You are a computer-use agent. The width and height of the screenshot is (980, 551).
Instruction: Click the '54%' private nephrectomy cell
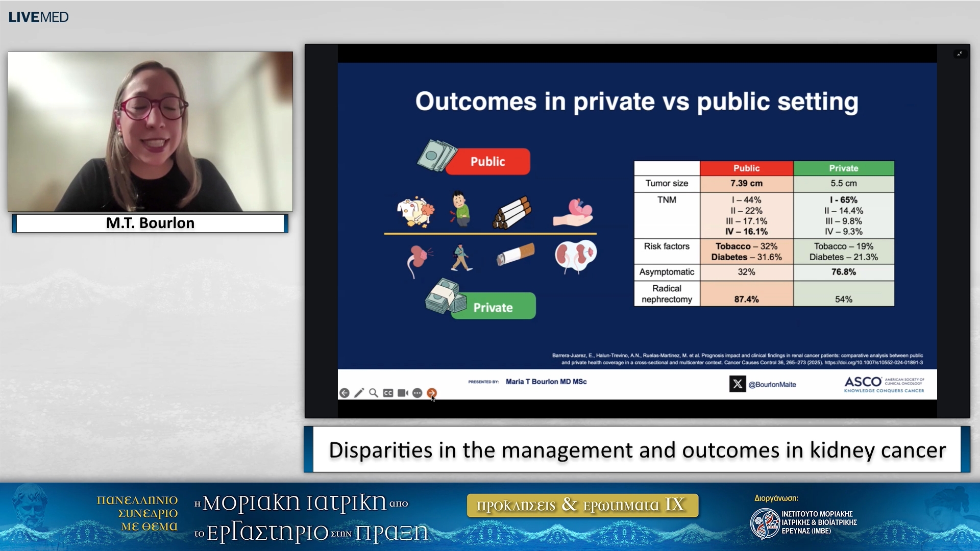click(844, 294)
